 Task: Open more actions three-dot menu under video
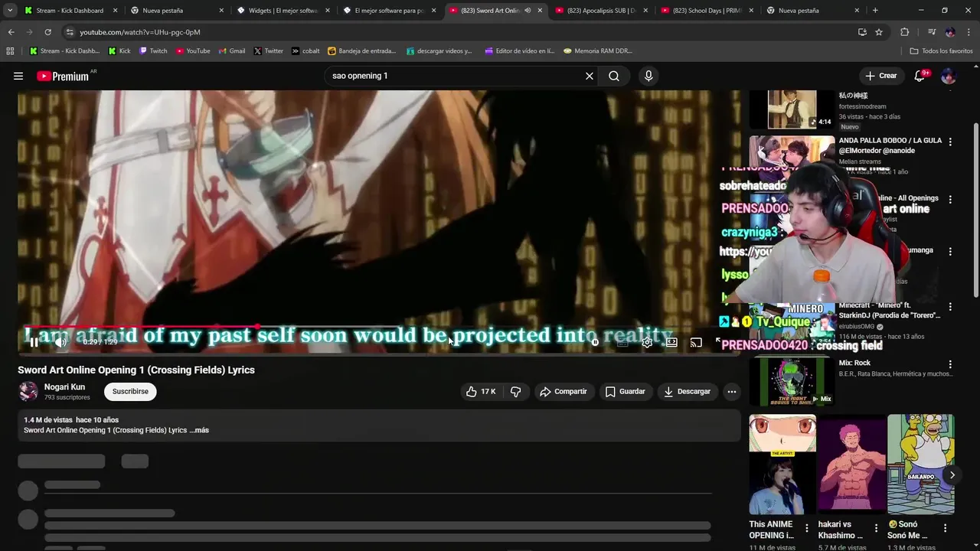(x=731, y=391)
